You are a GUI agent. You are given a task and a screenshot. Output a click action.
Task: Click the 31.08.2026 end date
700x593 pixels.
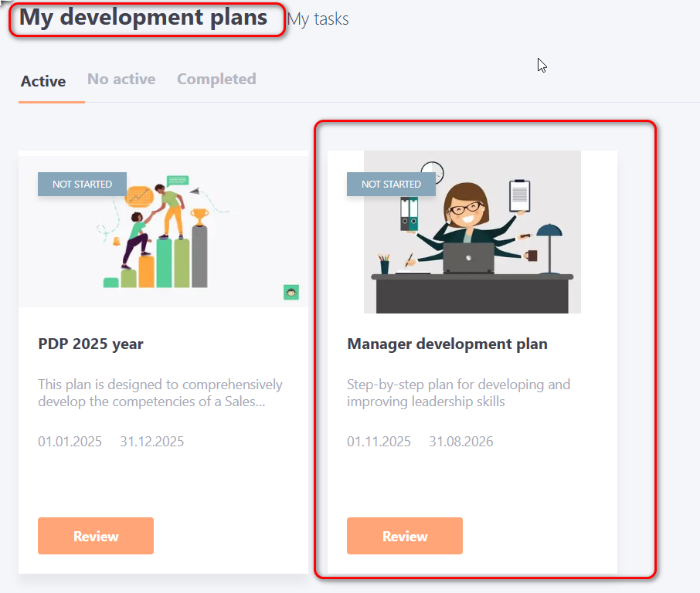(460, 442)
